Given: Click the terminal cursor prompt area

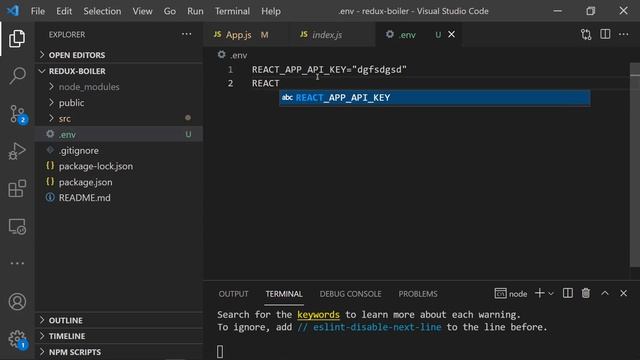Looking at the screenshot, I should pos(220,351).
